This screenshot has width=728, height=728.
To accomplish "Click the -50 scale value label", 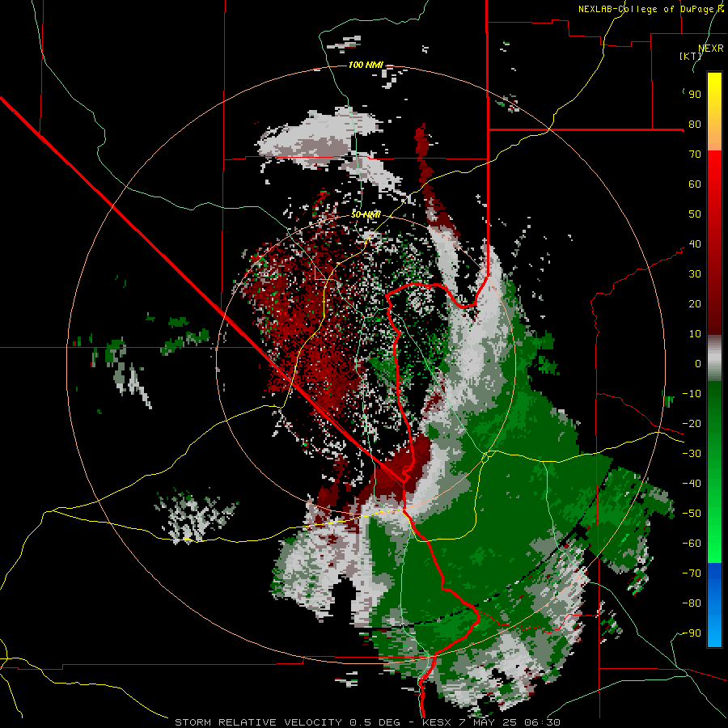I will coord(692,514).
